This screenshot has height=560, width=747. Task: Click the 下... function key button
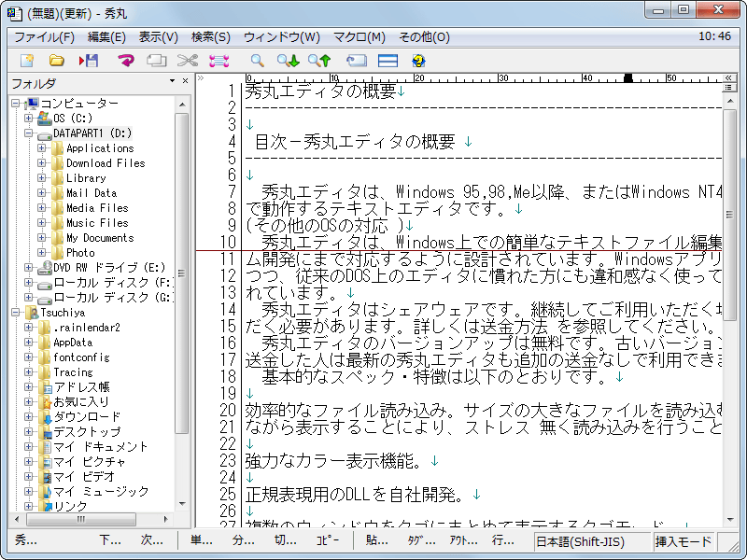coord(110,540)
